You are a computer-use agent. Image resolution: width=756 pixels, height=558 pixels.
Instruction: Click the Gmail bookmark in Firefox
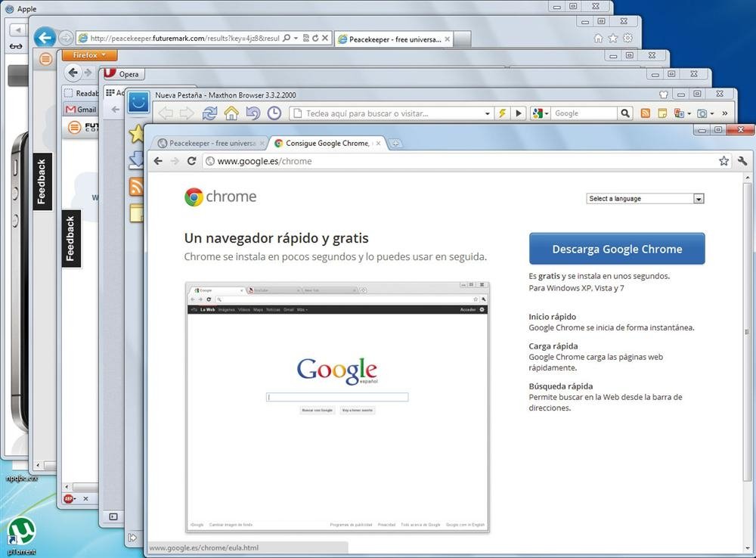pos(81,110)
